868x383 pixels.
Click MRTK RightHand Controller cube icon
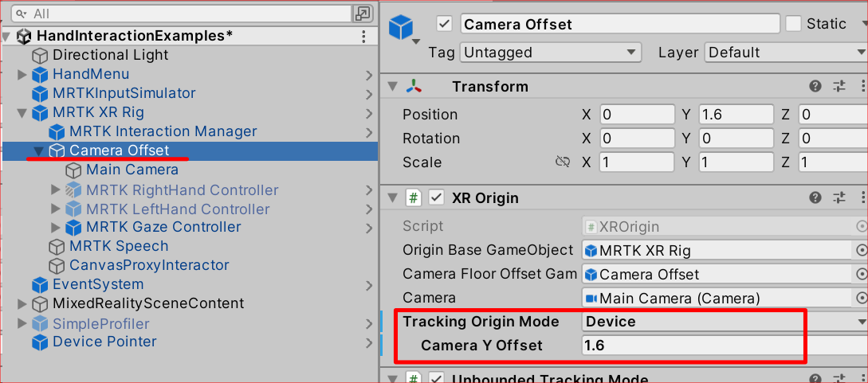(73, 190)
